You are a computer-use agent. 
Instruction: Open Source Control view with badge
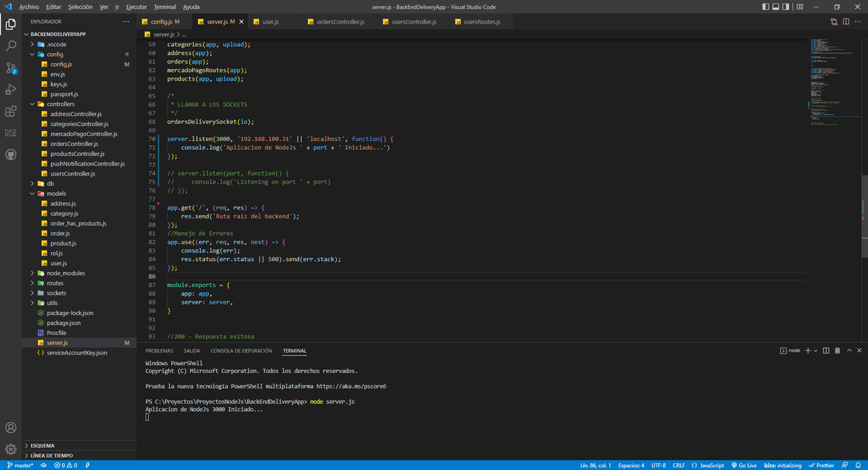(x=11, y=68)
